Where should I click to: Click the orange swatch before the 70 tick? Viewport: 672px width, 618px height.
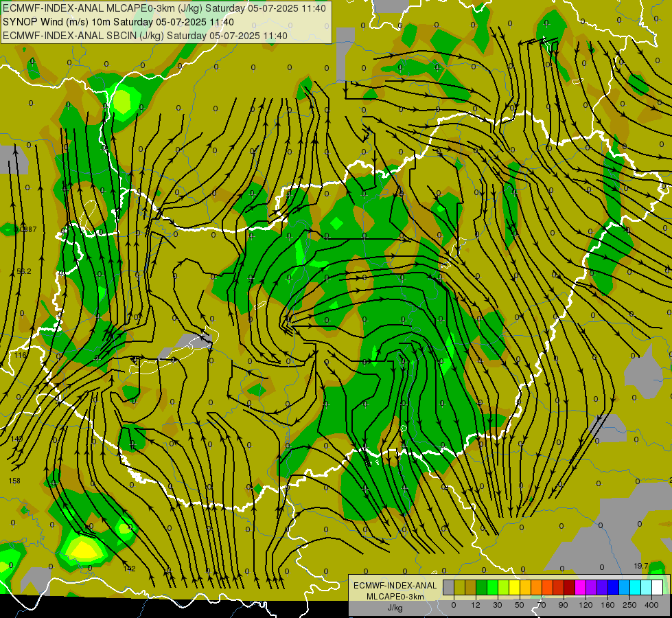[x=537, y=587]
